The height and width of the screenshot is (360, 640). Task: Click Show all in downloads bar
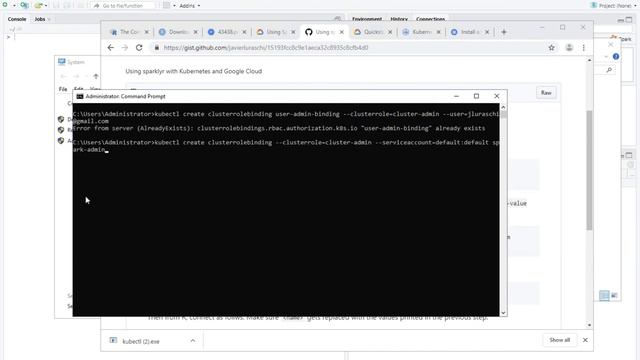pyautogui.click(x=559, y=340)
